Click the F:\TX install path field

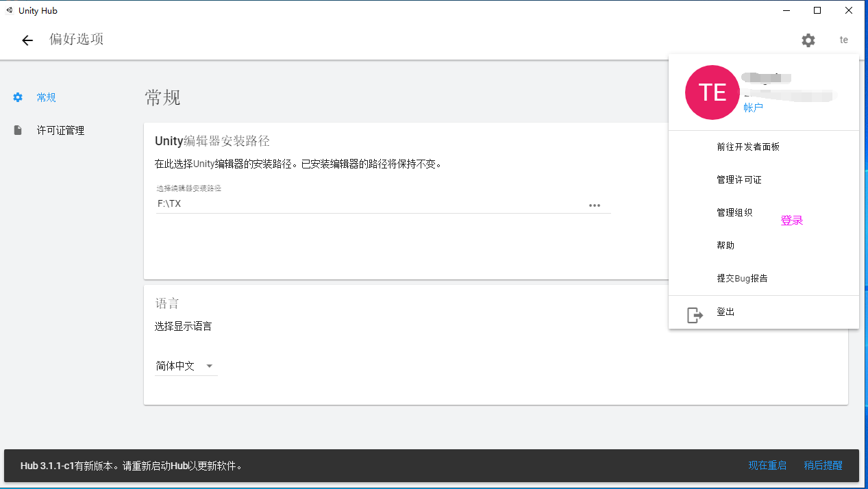click(383, 204)
